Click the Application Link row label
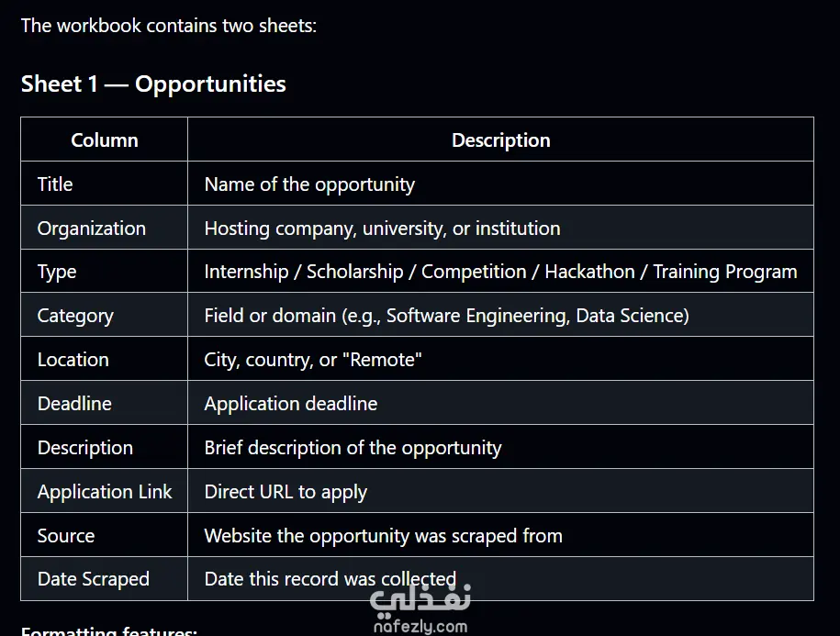840x636 pixels. 105,491
